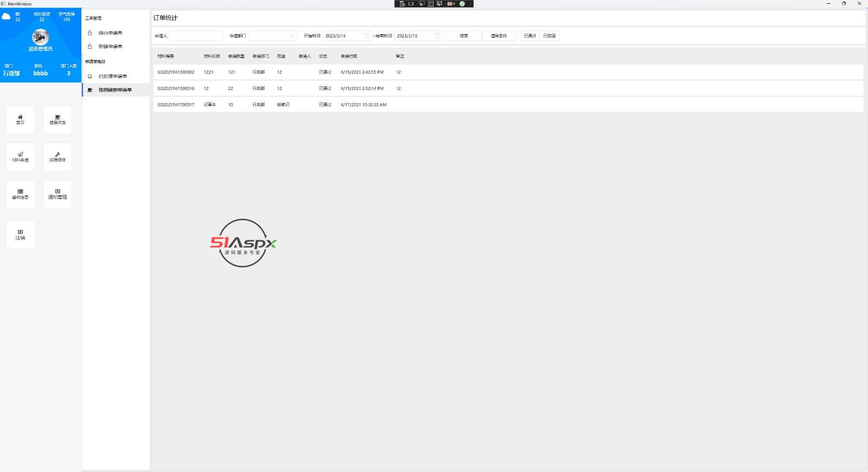
Task: Click the 做笔记 purpose cell
Action: coord(283,105)
